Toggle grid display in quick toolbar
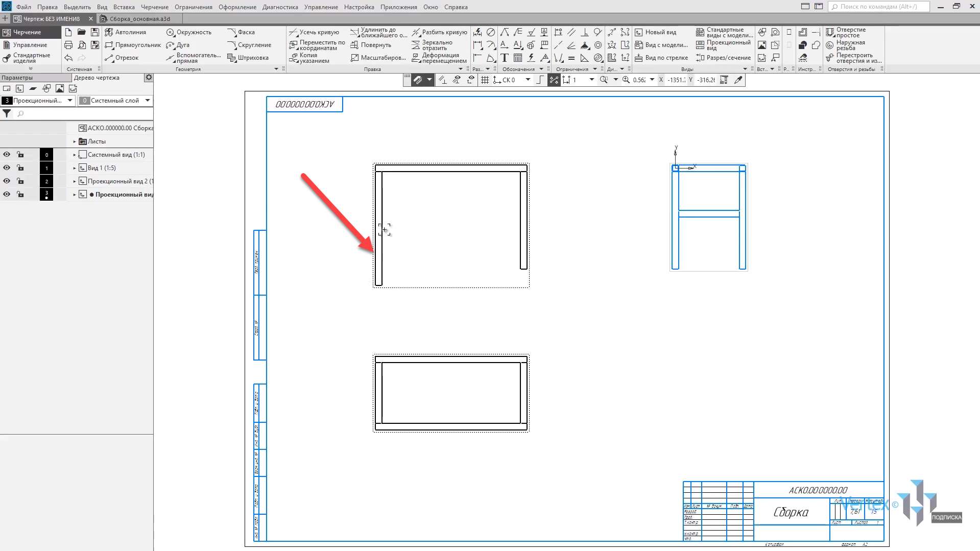Image resolution: width=980 pixels, height=551 pixels. [x=485, y=80]
